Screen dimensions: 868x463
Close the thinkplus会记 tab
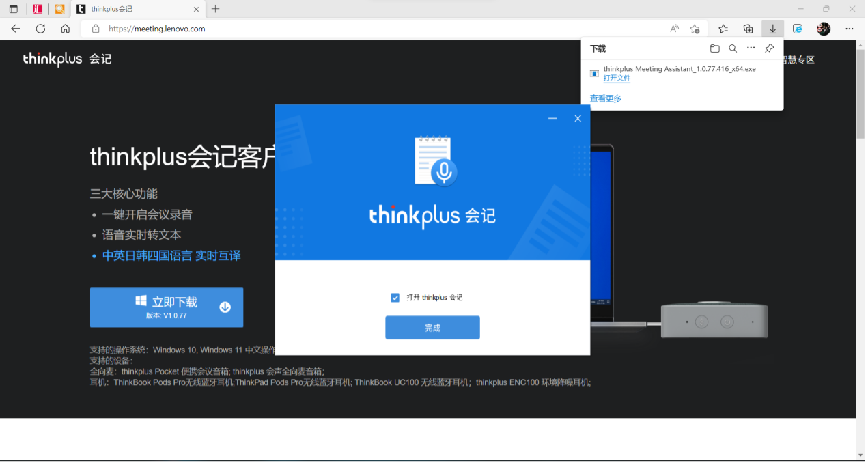pos(197,9)
